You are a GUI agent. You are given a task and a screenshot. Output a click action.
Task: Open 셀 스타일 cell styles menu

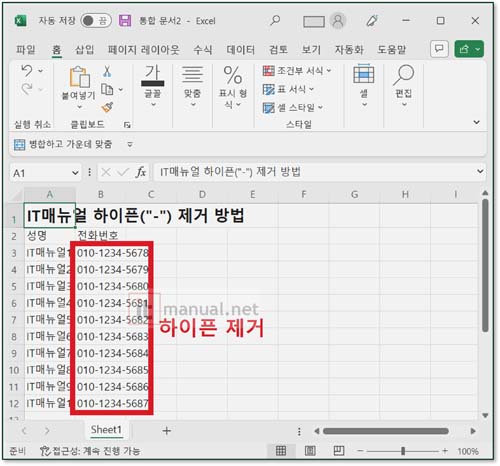click(x=293, y=107)
